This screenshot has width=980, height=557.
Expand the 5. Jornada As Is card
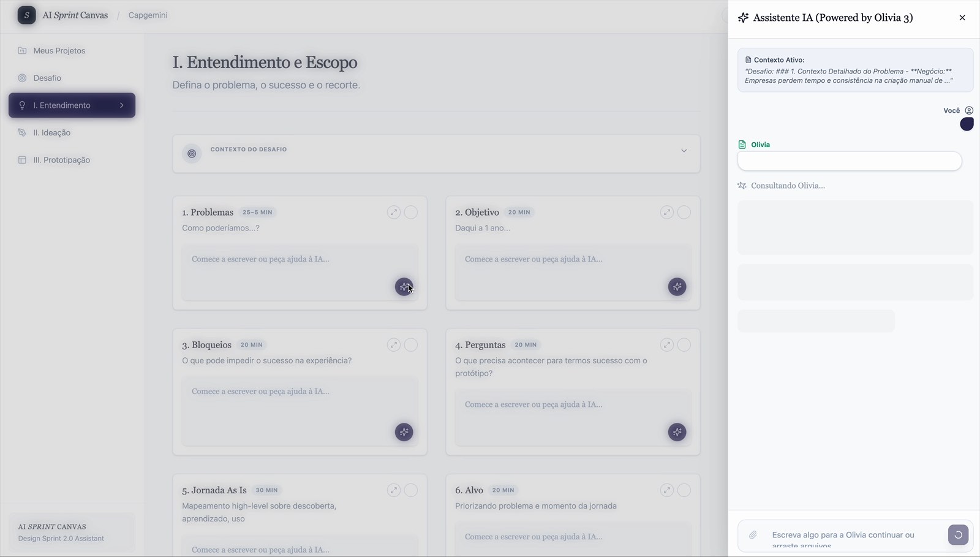pyautogui.click(x=394, y=490)
